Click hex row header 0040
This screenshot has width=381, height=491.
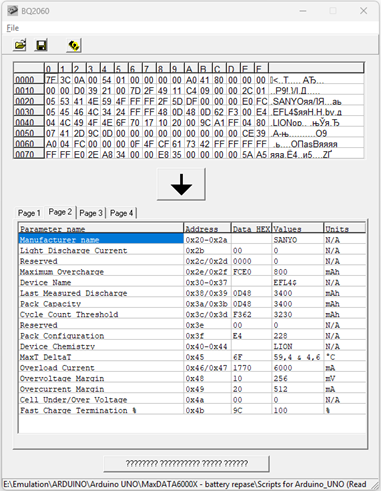pos(29,122)
